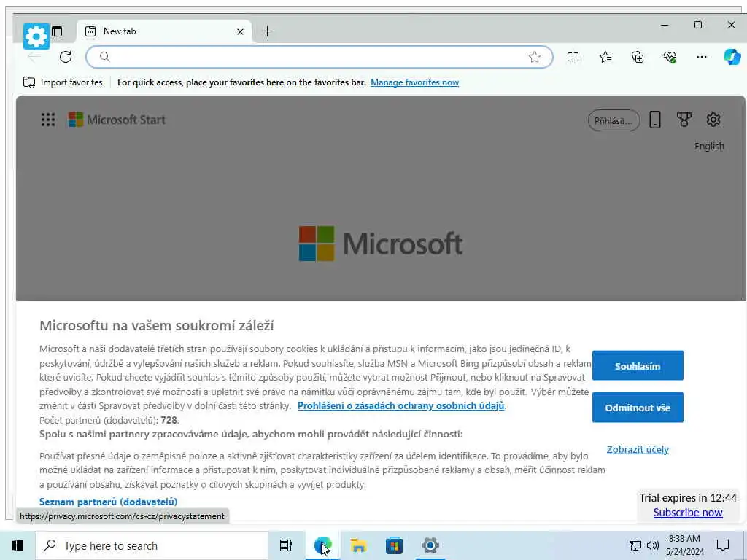
Task: Add this page to favorites star
Action: click(535, 57)
